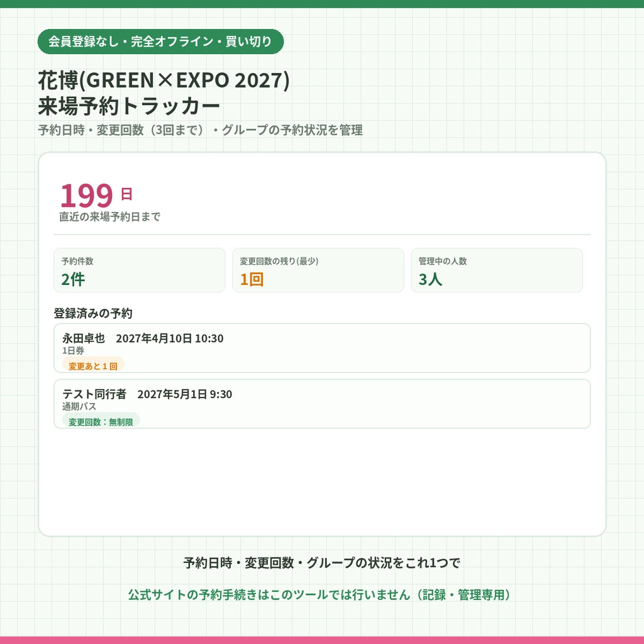The height and width of the screenshot is (644, 644).
Task: Click the 直近の来場予約日まで label
Action: tap(109, 217)
